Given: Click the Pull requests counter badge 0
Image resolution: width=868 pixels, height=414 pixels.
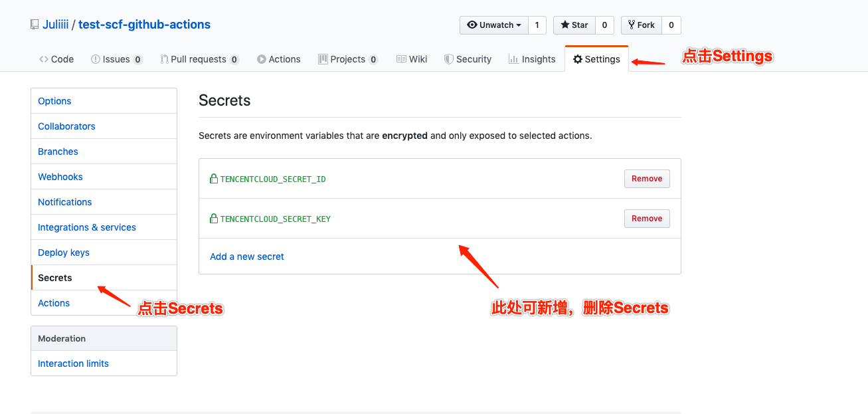Looking at the screenshot, I should tap(234, 60).
